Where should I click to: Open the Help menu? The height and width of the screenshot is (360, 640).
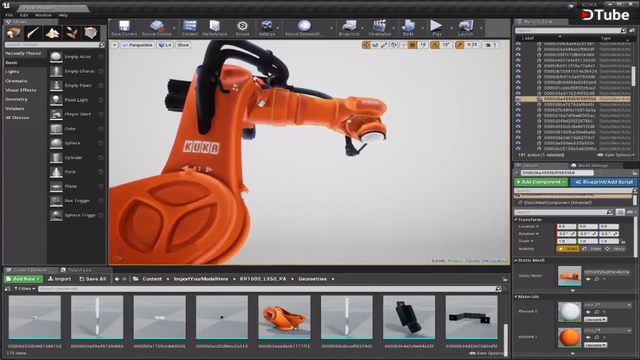coord(63,15)
